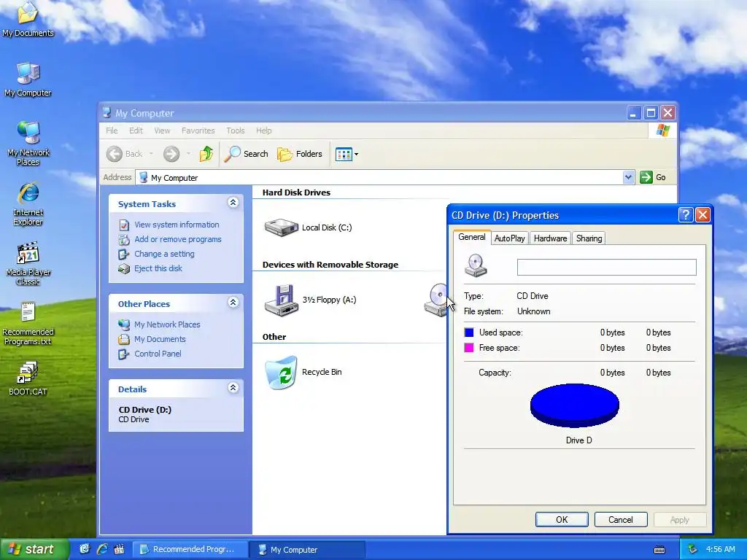Screen dimensions: 747x560
Task: Click the blue Used space swatch
Action: (x=469, y=332)
